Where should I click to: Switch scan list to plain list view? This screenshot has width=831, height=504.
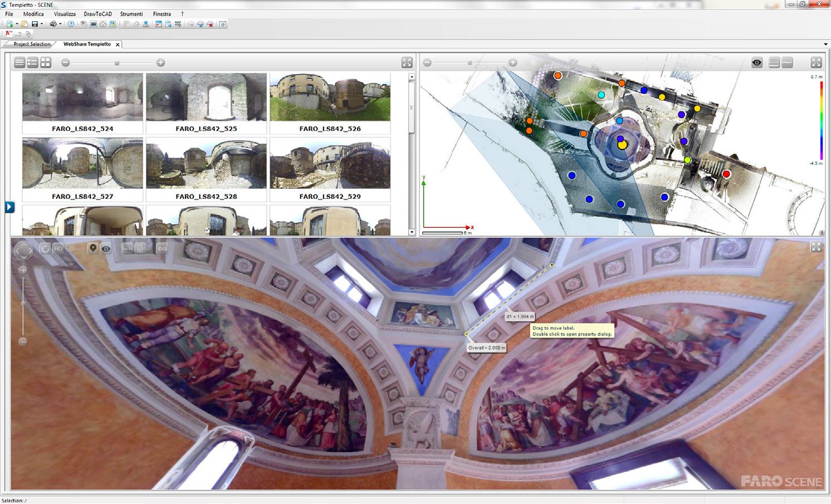[x=19, y=62]
